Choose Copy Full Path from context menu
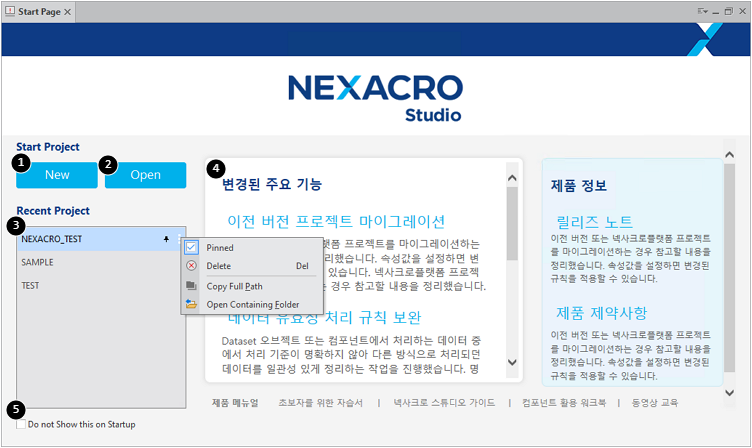 tap(234, 286)
